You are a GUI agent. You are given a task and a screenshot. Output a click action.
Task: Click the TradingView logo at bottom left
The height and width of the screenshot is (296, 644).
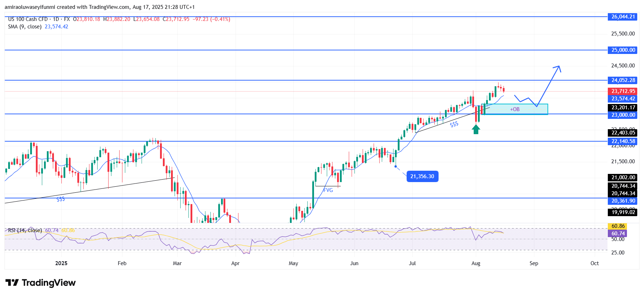40,283
